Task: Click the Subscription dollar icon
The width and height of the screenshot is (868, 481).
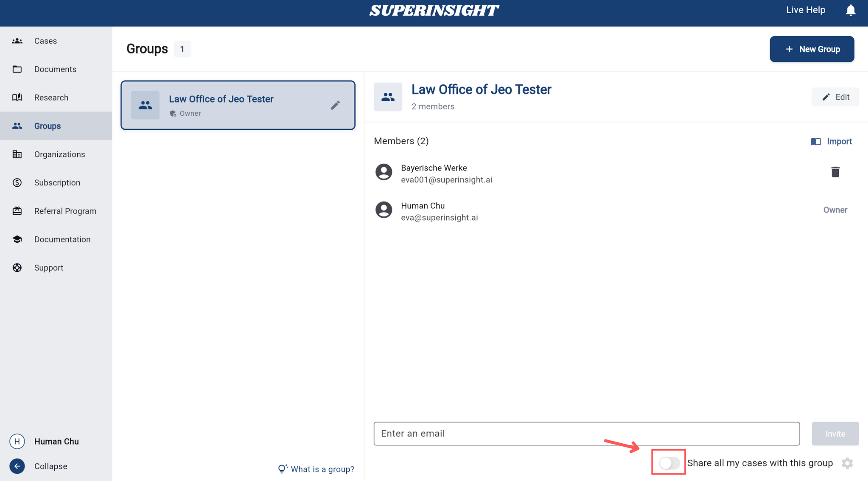Action: (17, 183)
